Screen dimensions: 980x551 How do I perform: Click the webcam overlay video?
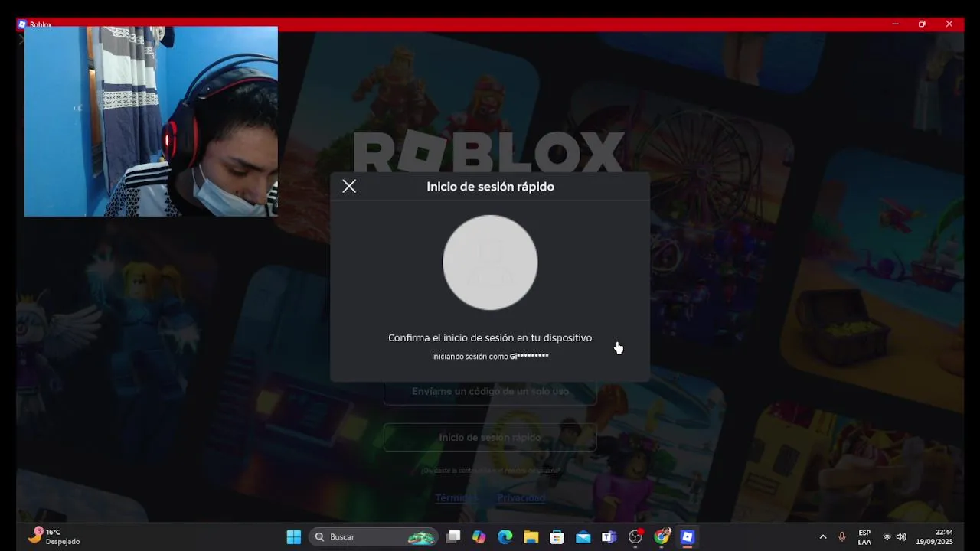click(x=151, y=121)
